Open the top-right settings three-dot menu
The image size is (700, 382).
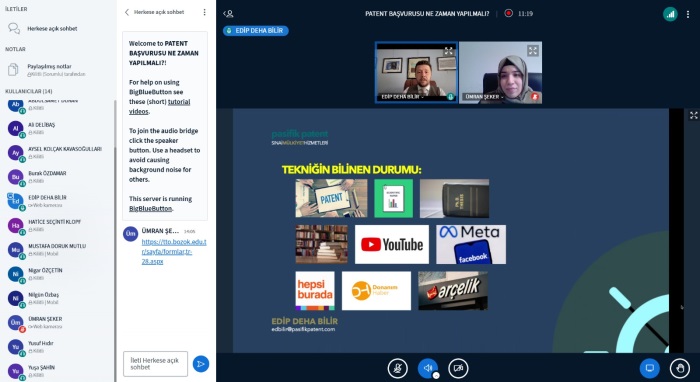point(688,14)
